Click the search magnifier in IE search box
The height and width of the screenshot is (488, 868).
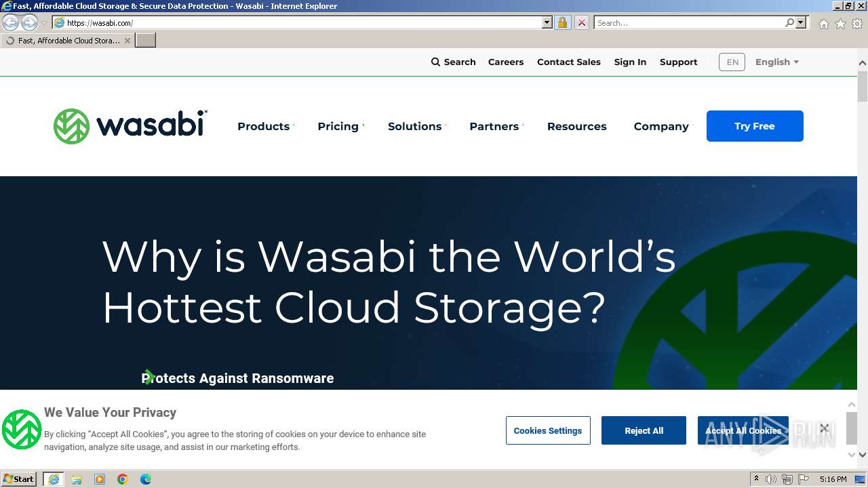point(789,22)
